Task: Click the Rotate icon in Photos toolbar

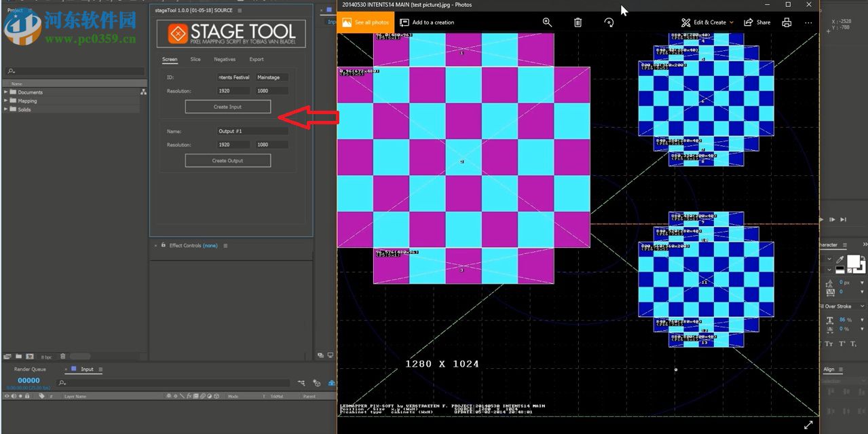Action: pyautogui.click(x=609, y=22)
